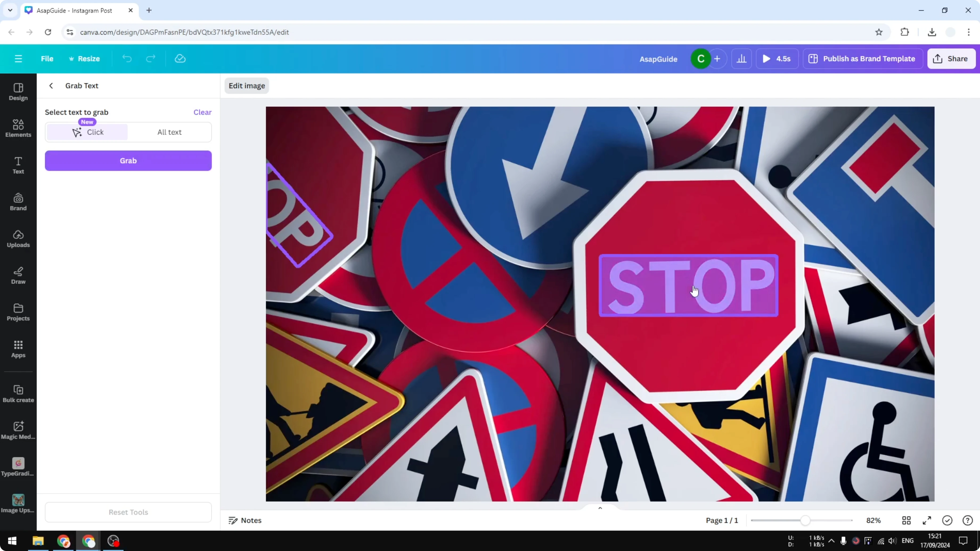Image resolution: width=980 pixels, height=551 pixels.
Task: Open the Elements panel
Action: click(18, 129)
